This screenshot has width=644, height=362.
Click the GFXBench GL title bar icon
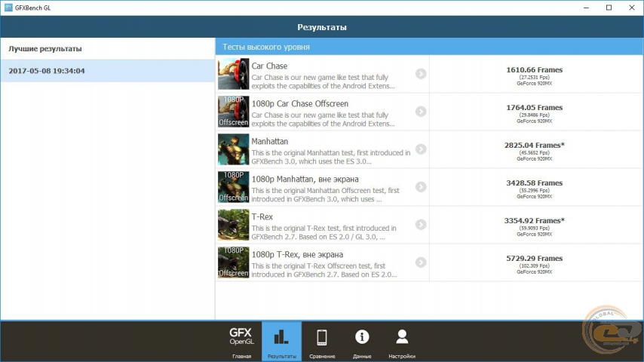8,8
